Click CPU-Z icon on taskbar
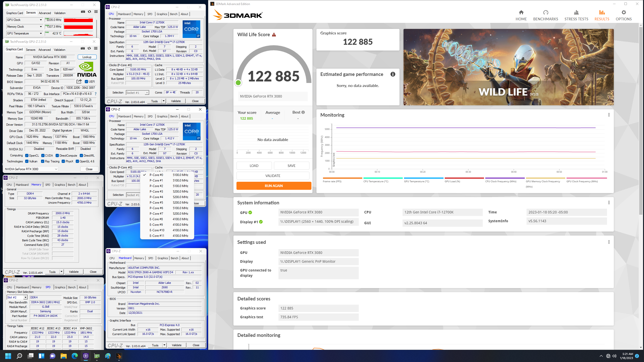Viewport: 644px width, 362px height. [x=86, y=356]
